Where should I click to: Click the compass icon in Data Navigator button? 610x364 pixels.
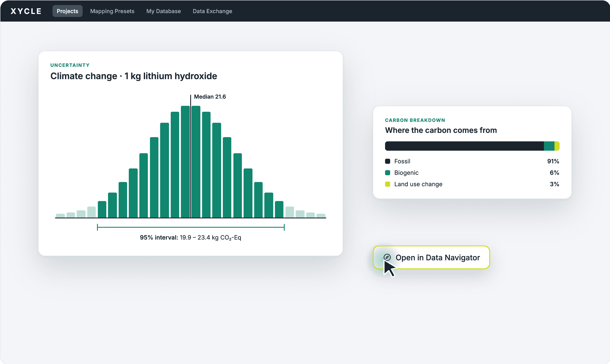(387, 257)
